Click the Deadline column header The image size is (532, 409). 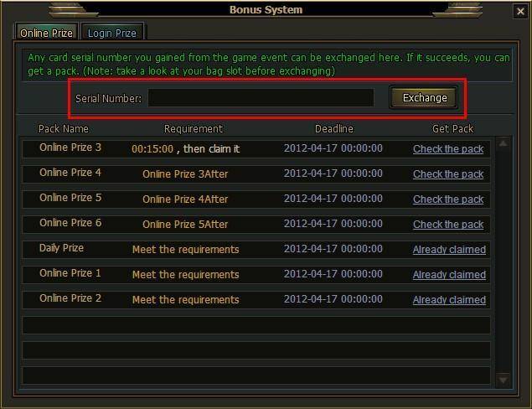[333, 128]
